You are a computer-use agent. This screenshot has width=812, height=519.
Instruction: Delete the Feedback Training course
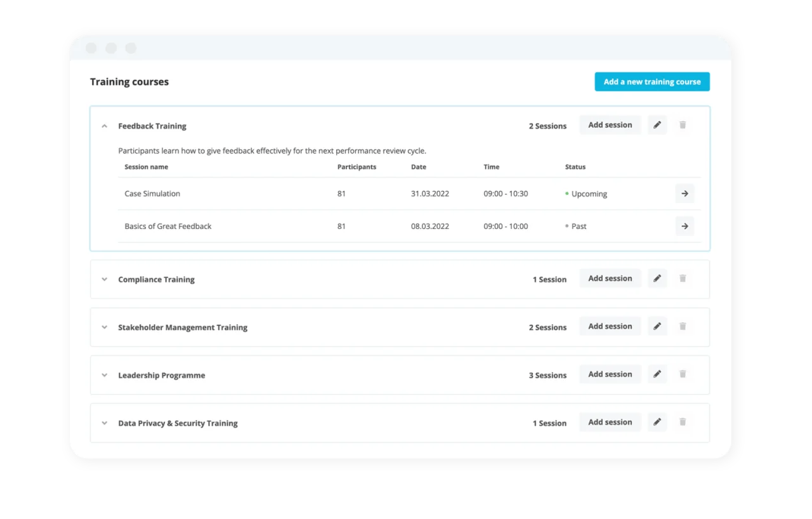tap(683, 125)
